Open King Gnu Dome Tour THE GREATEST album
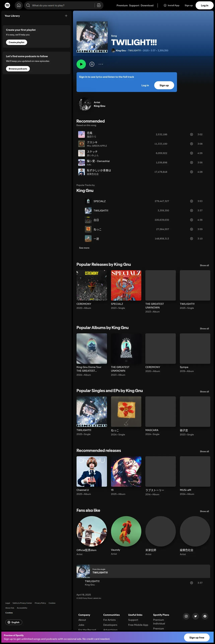This screenshot has height=644, width=215. point(92,349)
